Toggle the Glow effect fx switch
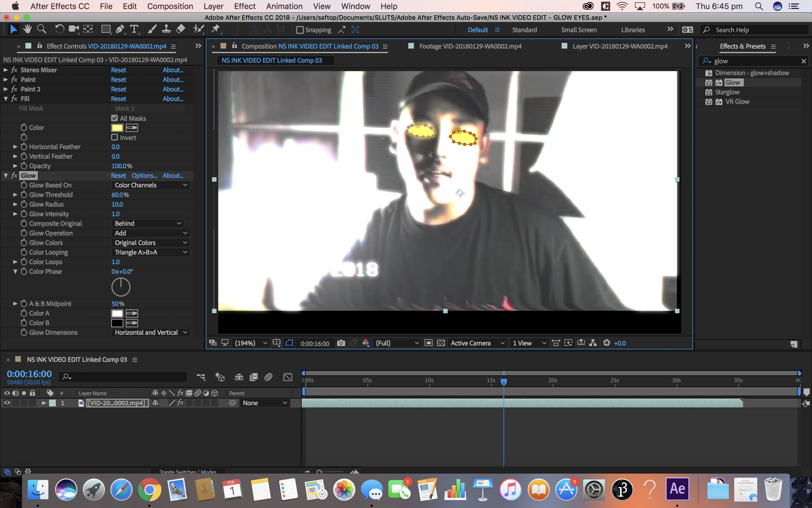Screen dimensions: 812x508 click(14, 175)
